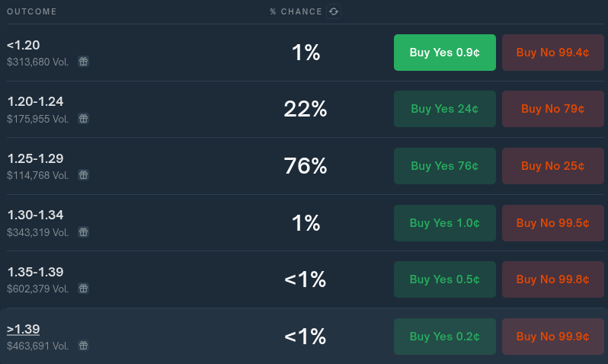This screenshot has height=364, width=608.
Task: Click the refresh icon next to % Chance
Action: [x=334, y=11]
